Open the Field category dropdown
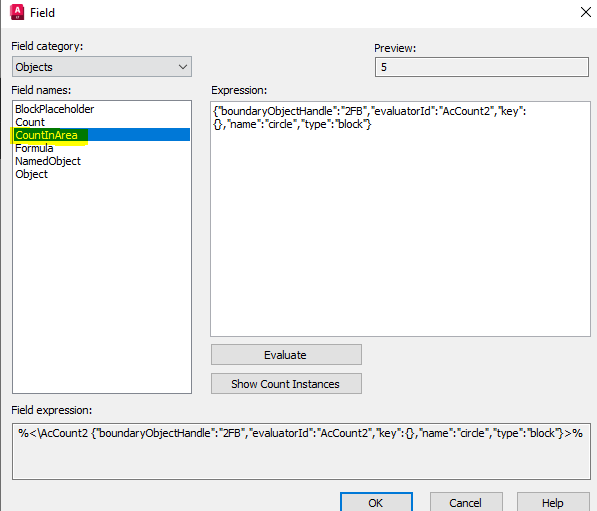This screenshot has width=597, height=511. (102, 67)
